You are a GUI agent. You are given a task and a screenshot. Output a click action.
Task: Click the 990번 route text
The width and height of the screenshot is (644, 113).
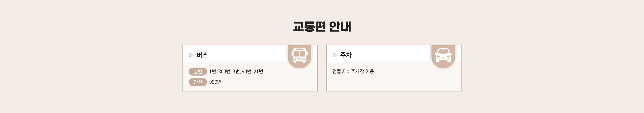(215, 82)
